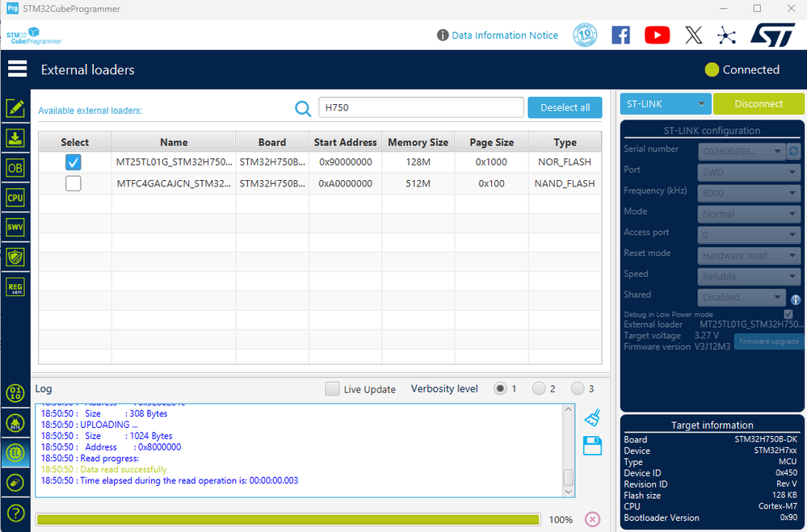This screenshot has height=532, width=807.
Task: Expand the Frequency (kHz) dropdown
Action: [x=748, y=193]
